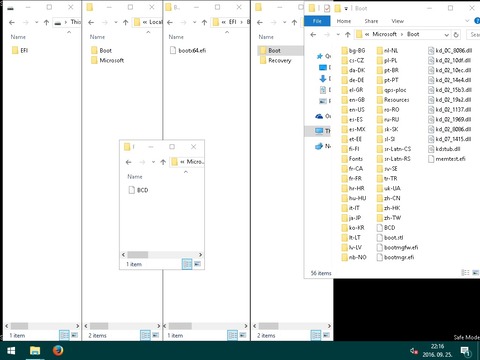Viewport: 480px width, 360px height.
Task: Expand the address bar history dropdown
Action: point(446,34)
